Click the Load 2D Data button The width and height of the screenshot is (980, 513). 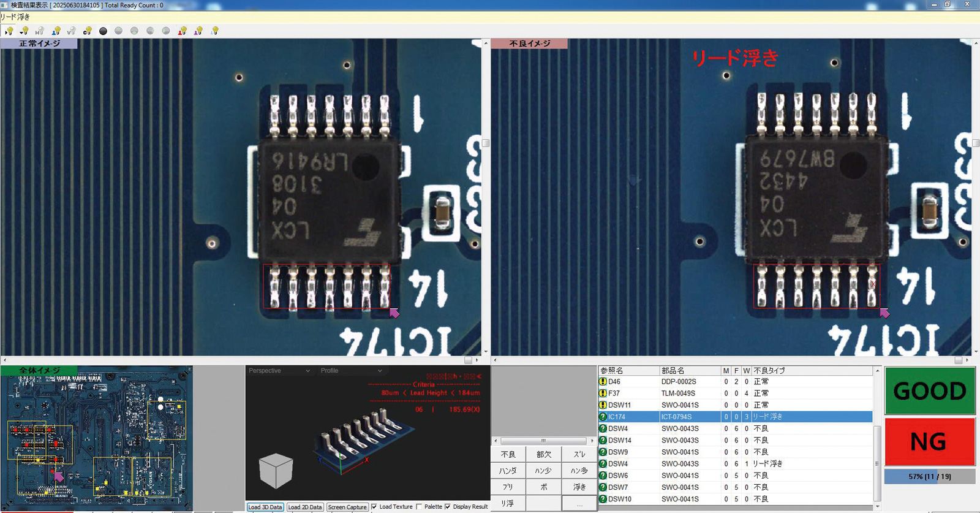click(x=304, y=507)
